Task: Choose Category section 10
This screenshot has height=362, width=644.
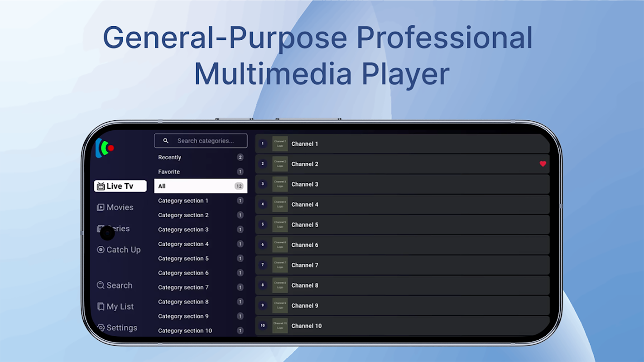Action: 201,331
